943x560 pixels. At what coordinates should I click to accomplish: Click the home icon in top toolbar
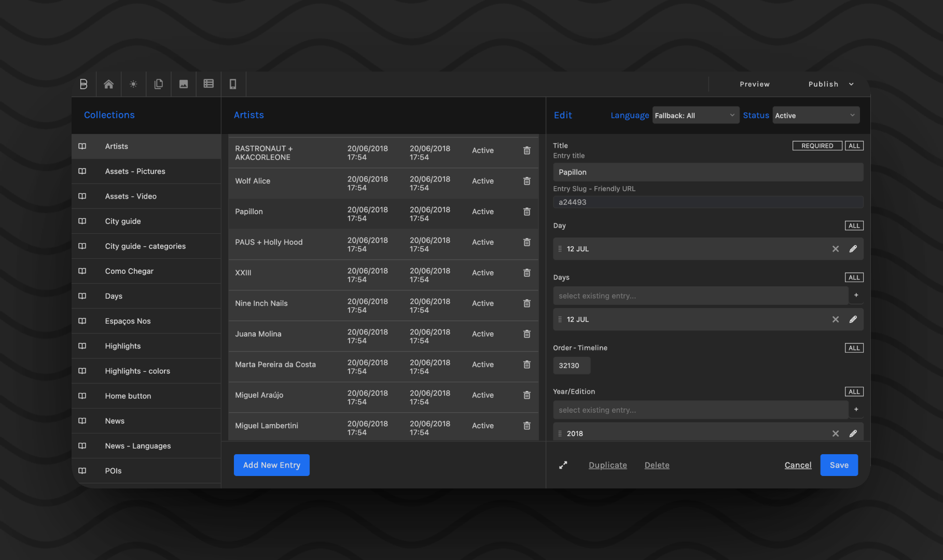click(108, 84)
